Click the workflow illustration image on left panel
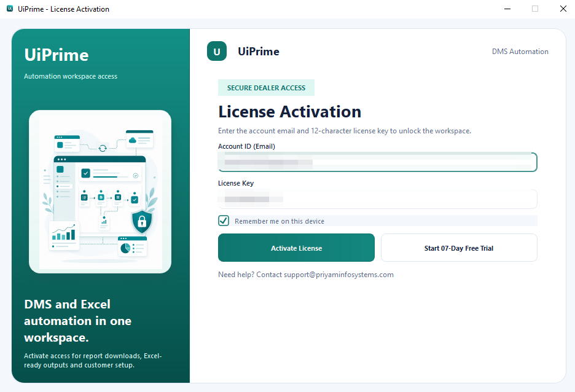This screenshot has height=392, width=575. 100,192
